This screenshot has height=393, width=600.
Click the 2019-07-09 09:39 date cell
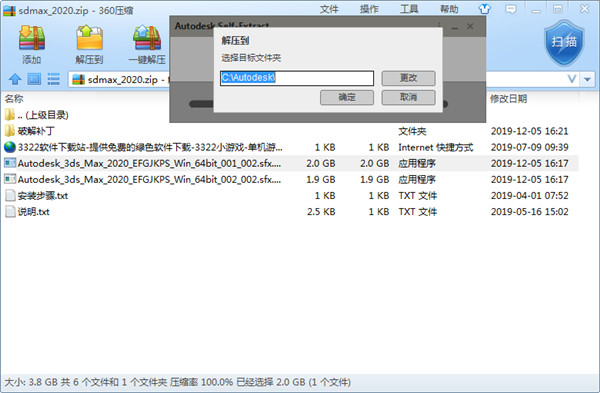tap(530, 147)
